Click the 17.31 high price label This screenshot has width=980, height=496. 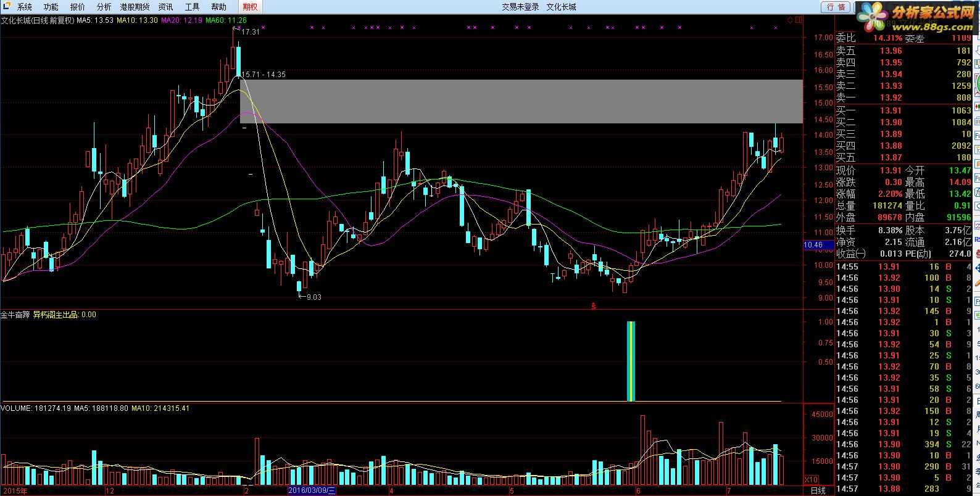coord(251,31)
